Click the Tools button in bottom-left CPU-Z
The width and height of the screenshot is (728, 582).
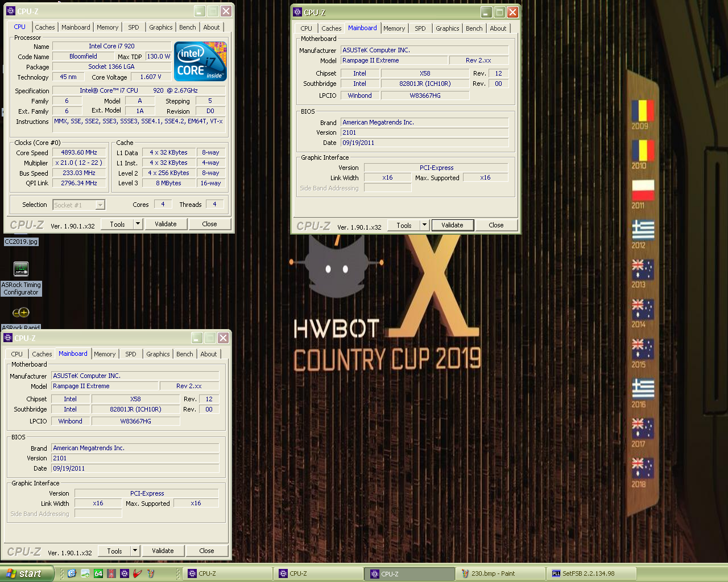point(114,551)
